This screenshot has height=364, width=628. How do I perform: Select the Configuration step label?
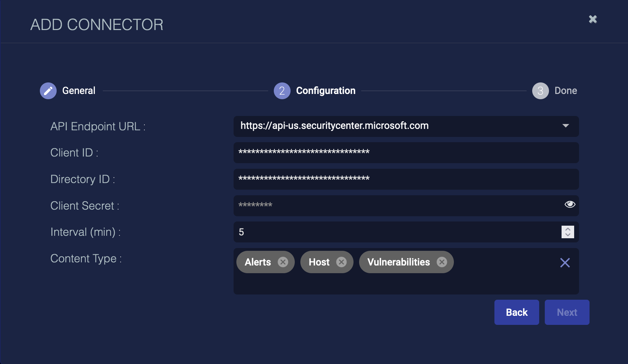tap(326, 91)
